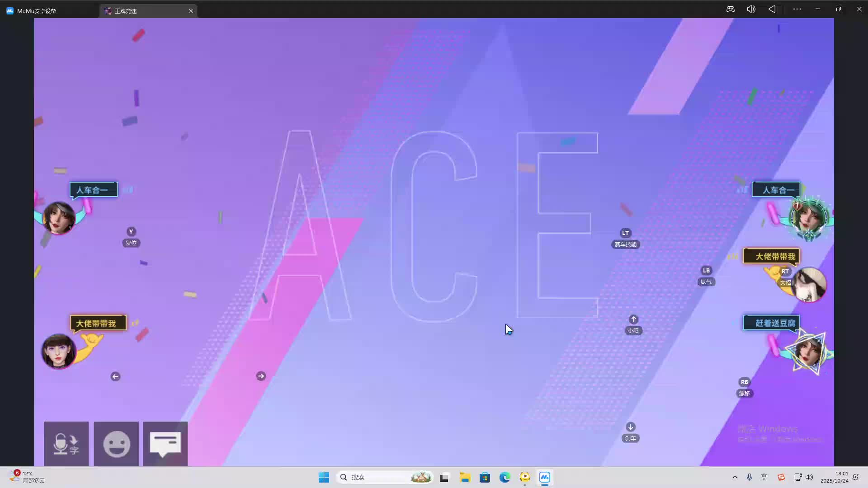
Task: Click the LT 赛车技能 skill key
Action: click(625, 233)
